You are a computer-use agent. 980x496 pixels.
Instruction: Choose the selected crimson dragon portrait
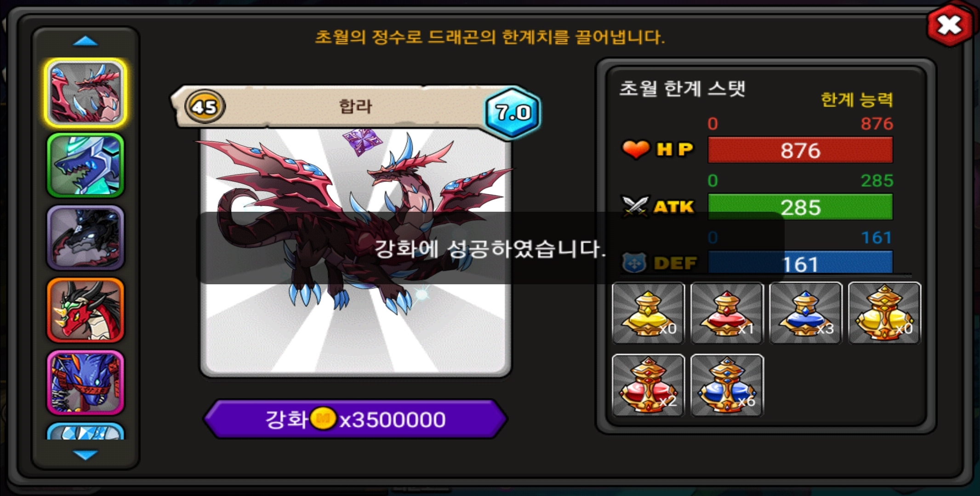85,93
